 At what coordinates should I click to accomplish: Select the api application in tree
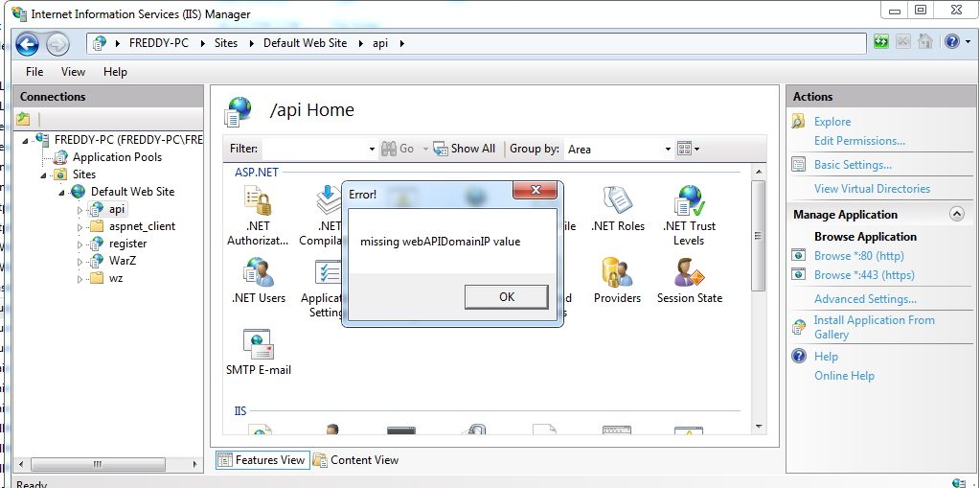pyautogui.click(x=116, y=208)
